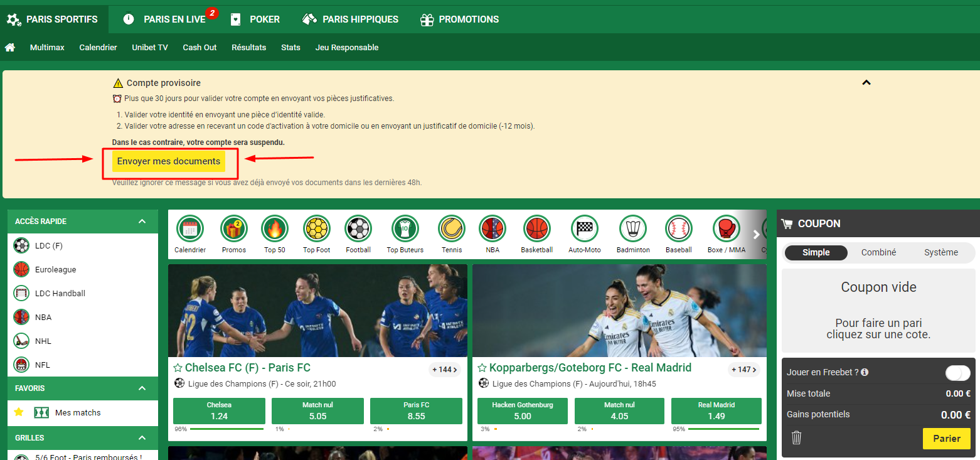Click the Envoyer mes documents button
980x460 pixels.
pyautogui.click(x=168, y=161)
